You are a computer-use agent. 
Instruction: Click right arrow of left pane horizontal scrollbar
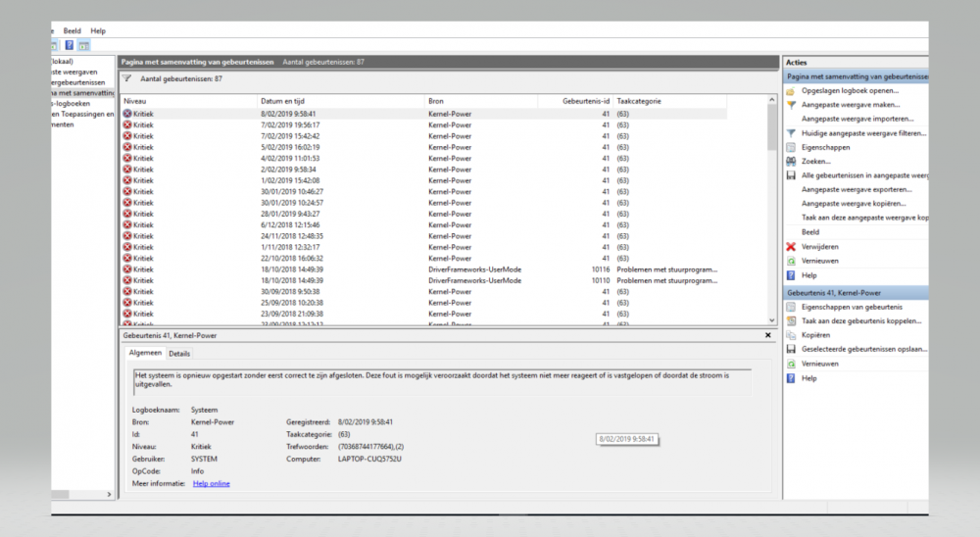point(110,494)
